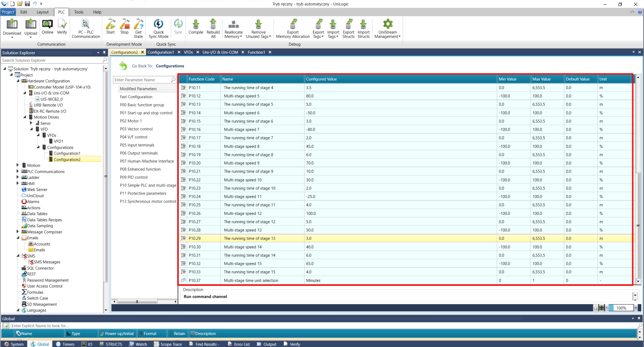Save the project from quick access toolbar
The image size is (644, 347).
pyautogui.click(x=27, y=4)
